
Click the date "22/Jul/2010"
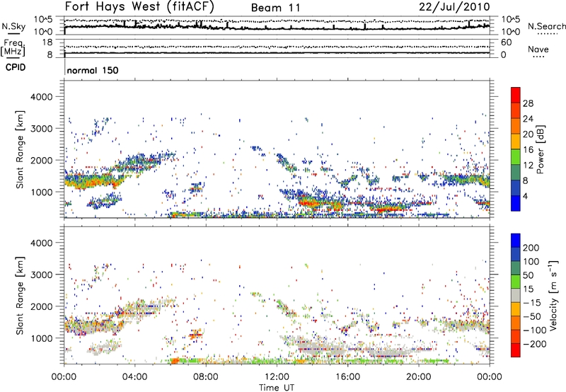coord(454,7)
